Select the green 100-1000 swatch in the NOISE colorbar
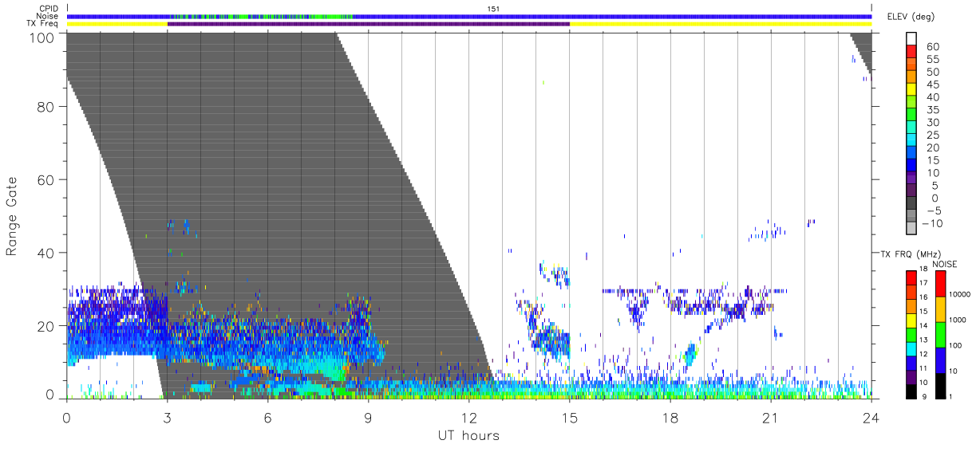Image resolution: width=980 pixels, height=452 pixels. [940, 334]
